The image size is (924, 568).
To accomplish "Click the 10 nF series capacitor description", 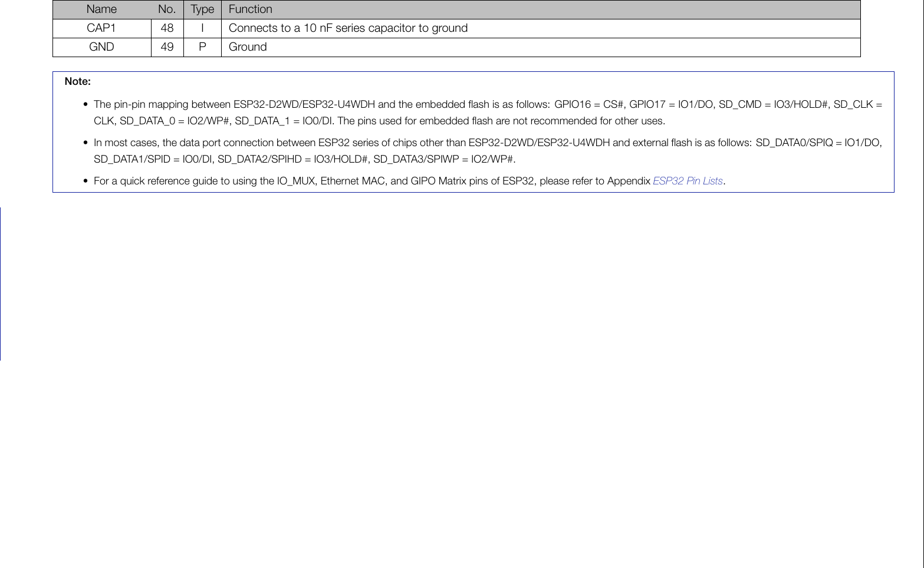I will coord(348,28).
